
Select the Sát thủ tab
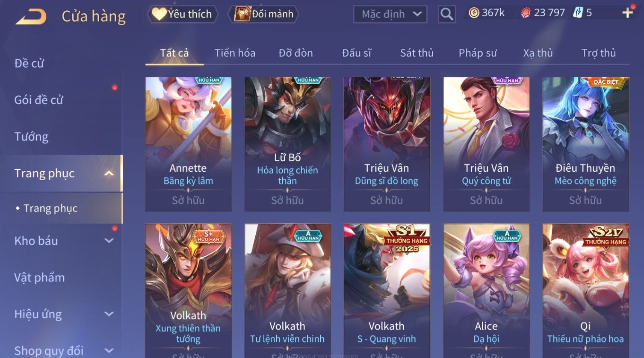[417, 53]
